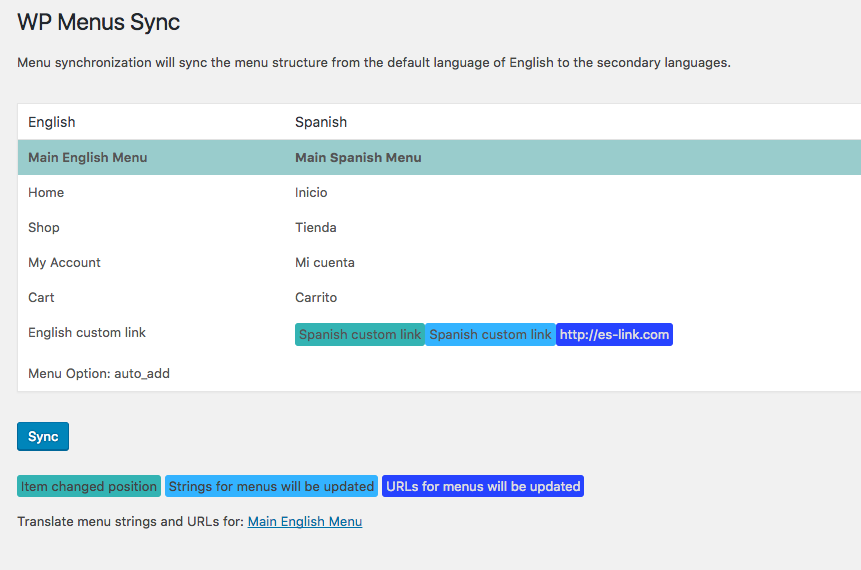
Task: Click the blue Sync button
Action: point(43,437)
